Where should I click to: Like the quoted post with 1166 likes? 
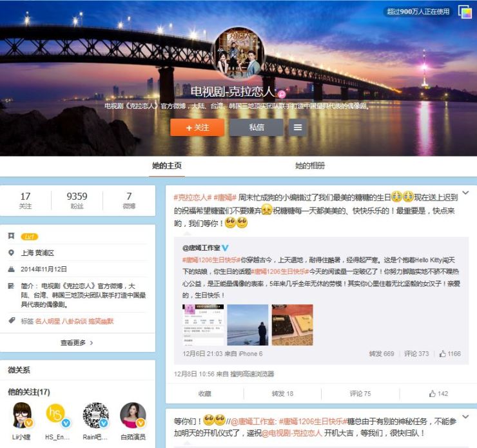[450, 353]
